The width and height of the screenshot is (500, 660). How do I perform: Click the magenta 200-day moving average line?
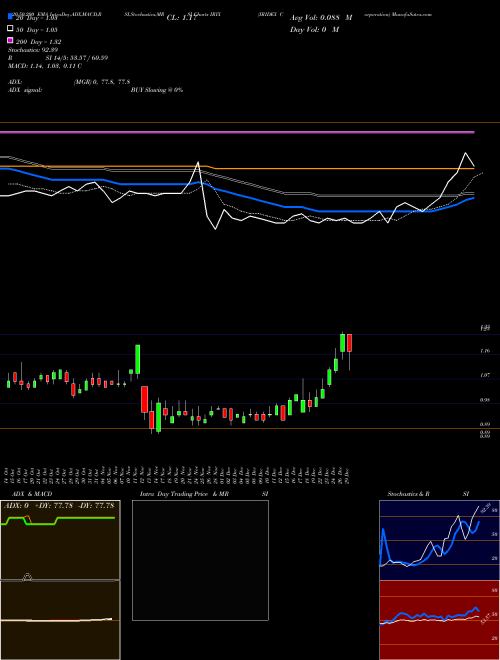coord(237,132)
